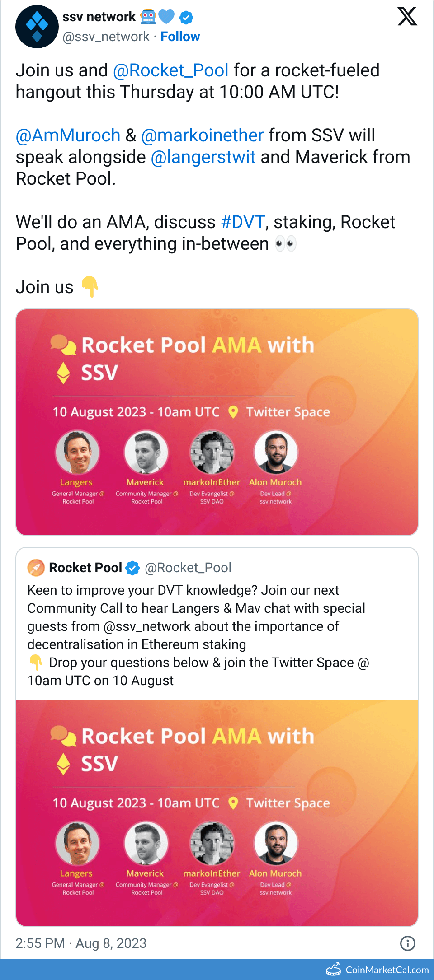This screenshot has width=434, height=980.
Task: Open the first Rocket Pool AMA banner image
Action: tap(217, 422)
